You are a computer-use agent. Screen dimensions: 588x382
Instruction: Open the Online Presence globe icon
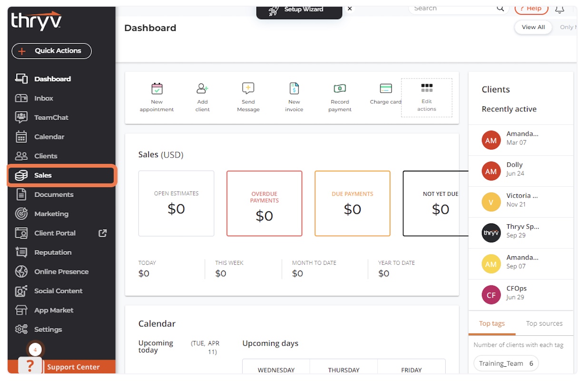21,271
